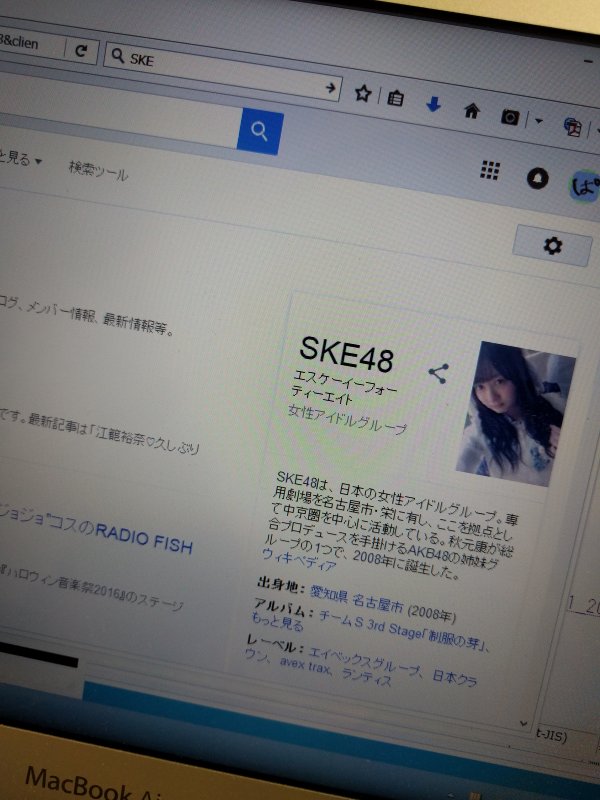Click the 日本クラ label link
Viewport: 600px width, 800px height.
click(455, 677)
